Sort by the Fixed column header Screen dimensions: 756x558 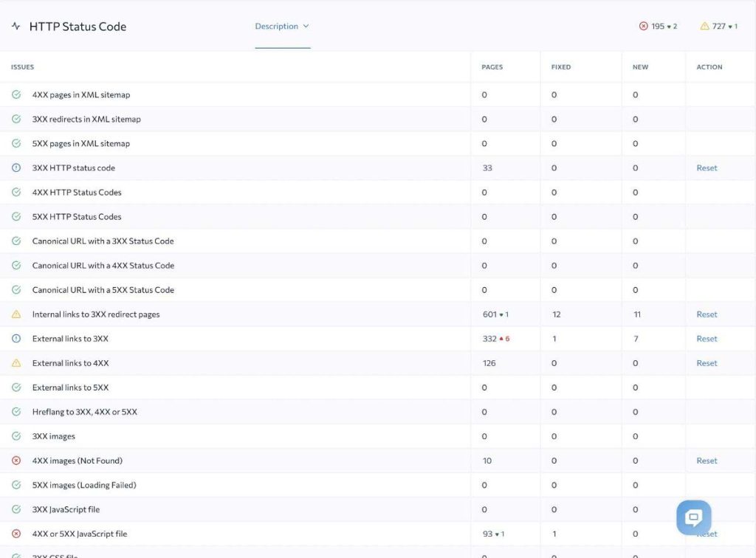[x=560, y=67]
